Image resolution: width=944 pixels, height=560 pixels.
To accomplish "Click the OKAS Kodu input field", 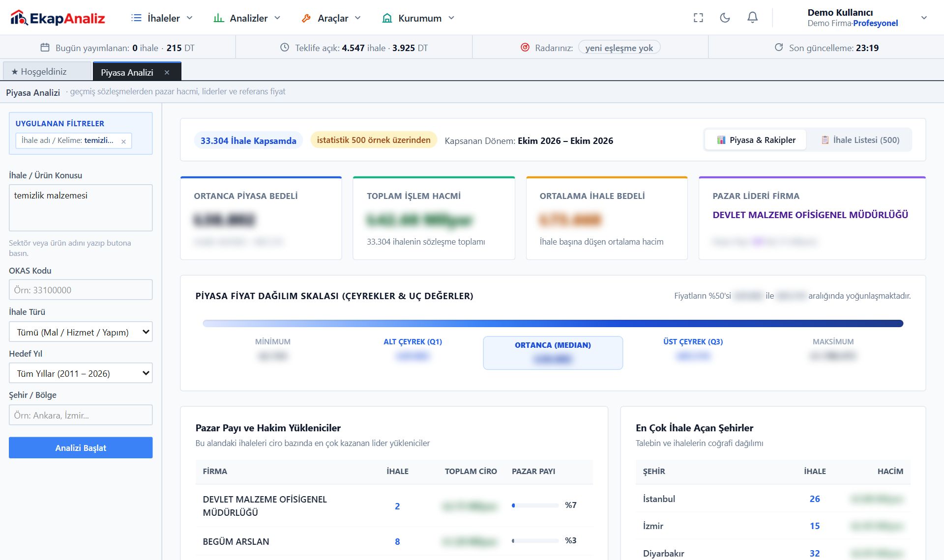I will (81, 290).
